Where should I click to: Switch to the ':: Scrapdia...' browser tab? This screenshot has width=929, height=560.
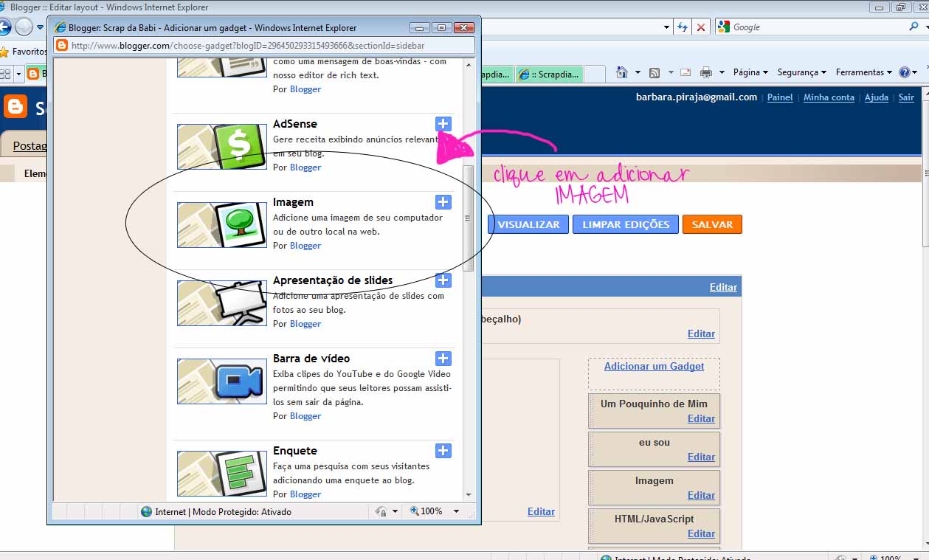click(x=549, y=75)
